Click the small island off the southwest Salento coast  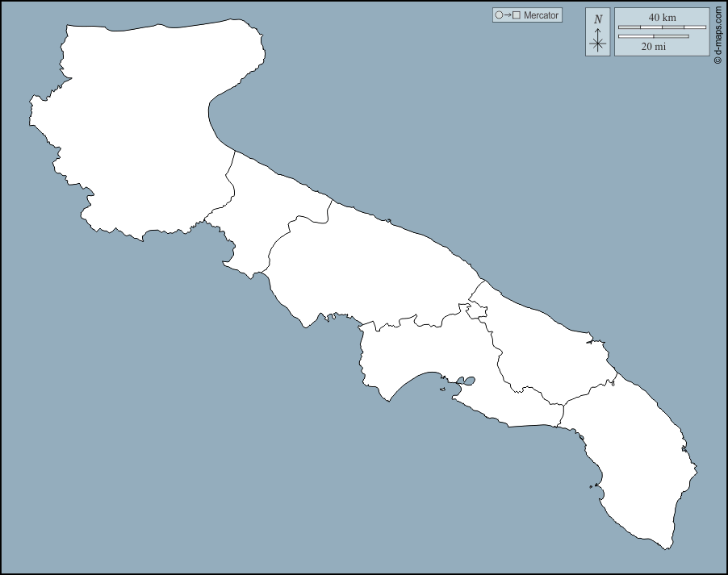pyautogui.click(x=596, y=485)
